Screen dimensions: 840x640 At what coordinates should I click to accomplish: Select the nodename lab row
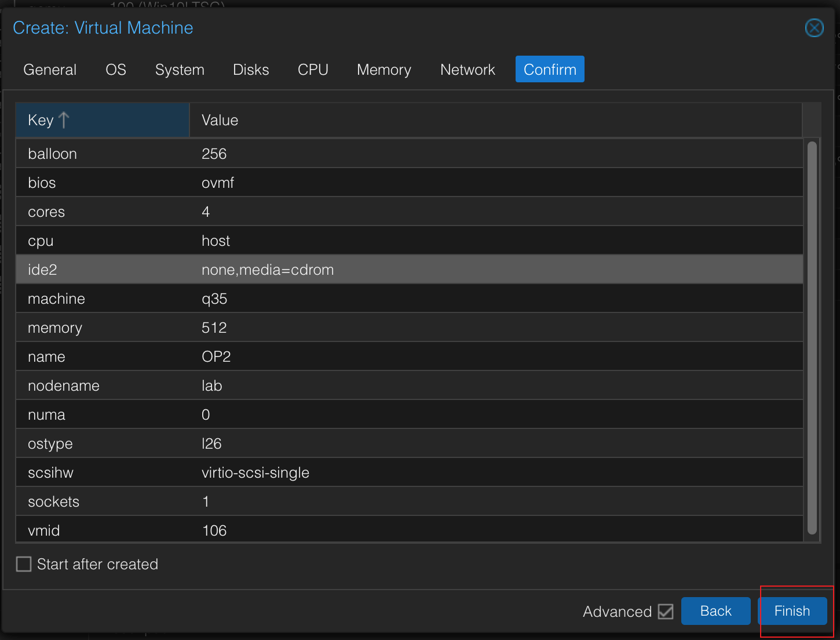(x=410, y=386)
